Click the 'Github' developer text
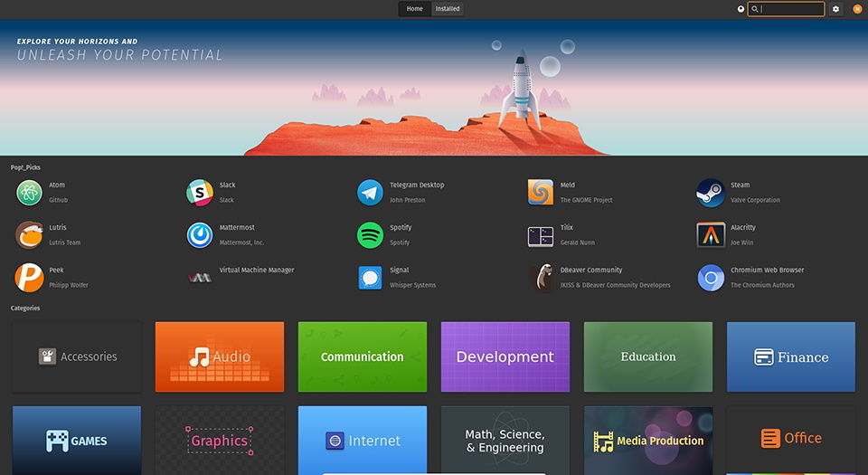868x475 pixels. (58, 200)
